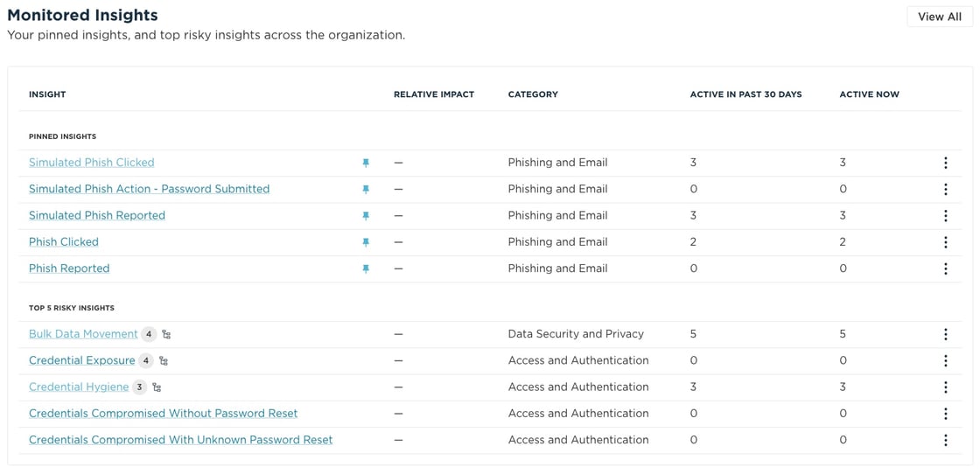Open actions menu for Phish Reported row
This screenshot has width=980, height=474.
tap(945, 268)
